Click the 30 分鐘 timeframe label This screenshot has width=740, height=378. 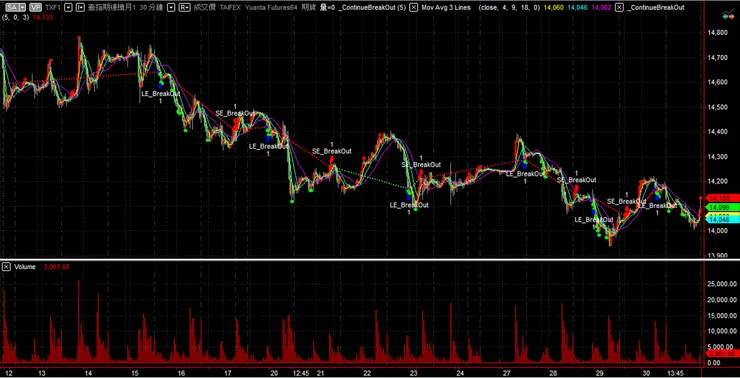point(152,8)
